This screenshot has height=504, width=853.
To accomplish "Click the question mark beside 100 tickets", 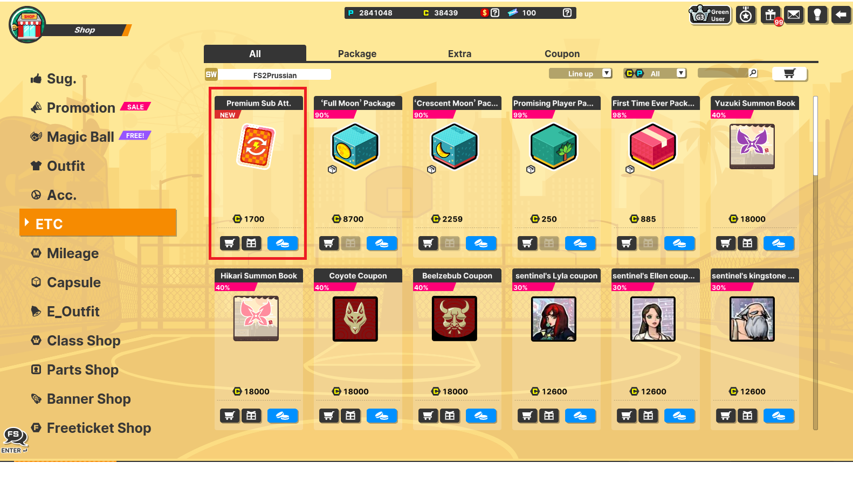I will pyautogui.click(x=567, y=12).
